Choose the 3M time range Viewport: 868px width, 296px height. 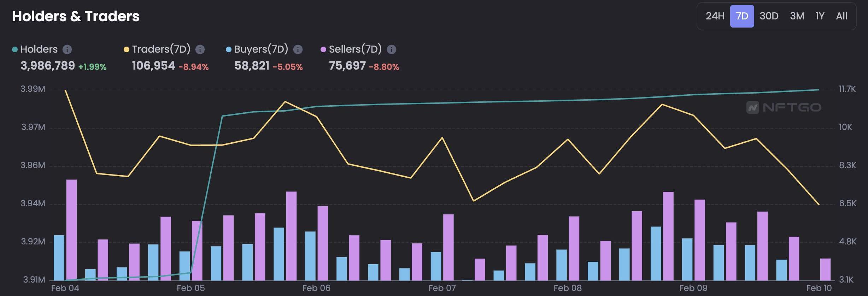797,16
